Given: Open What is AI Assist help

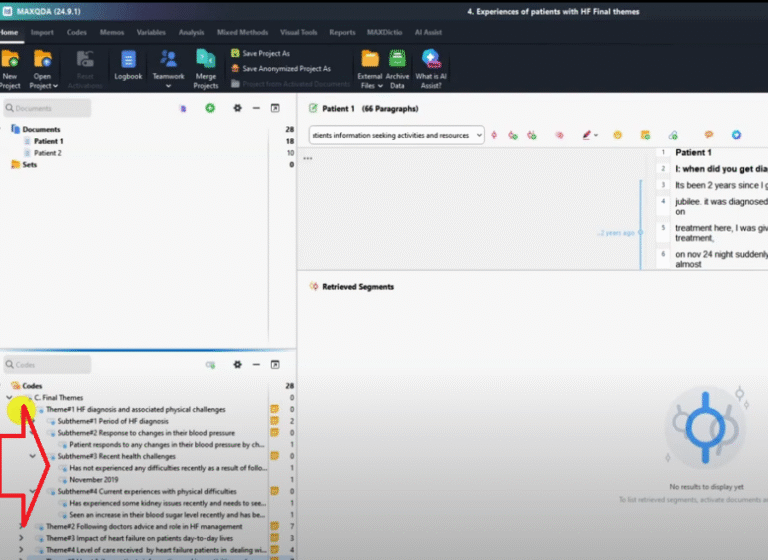Looking at the screenshot, I should click(430, 67).
